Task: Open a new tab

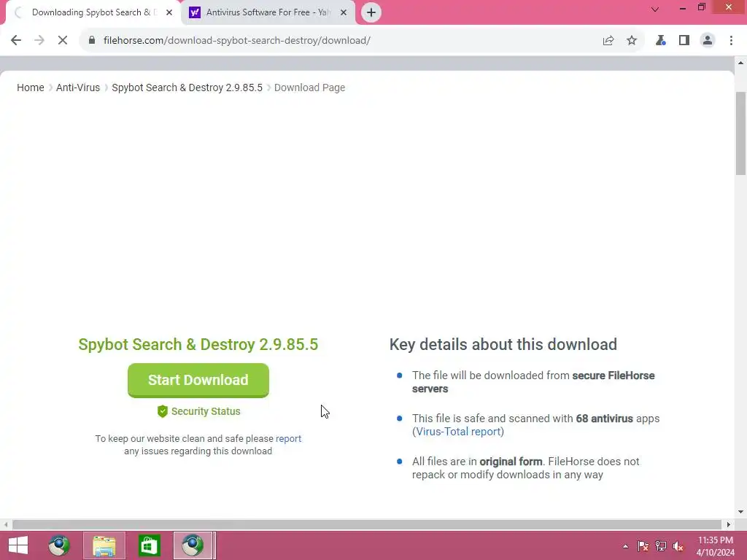Action: (371, 12)
